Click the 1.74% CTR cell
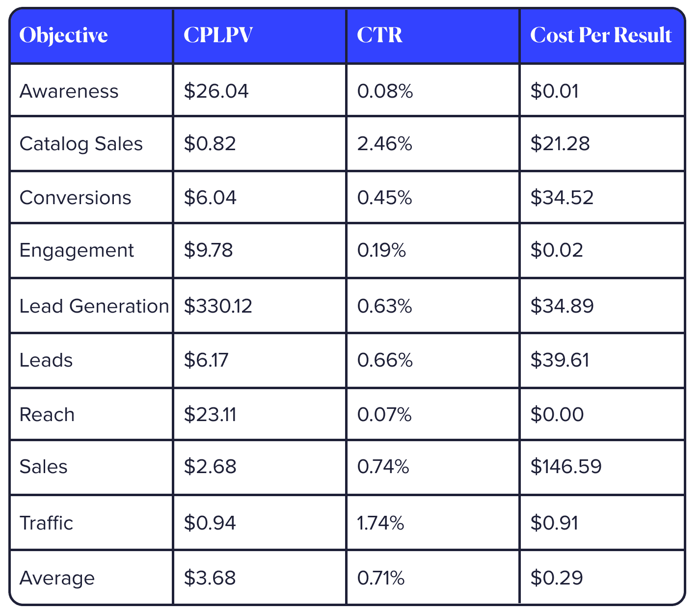700x611 pixels. click(381, 523)
